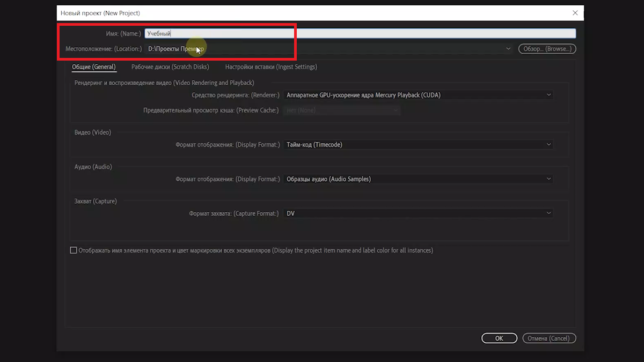The width and height of the screenshot is (644, 362).
Task: Click the project Name input field
Action: point(360,33)
